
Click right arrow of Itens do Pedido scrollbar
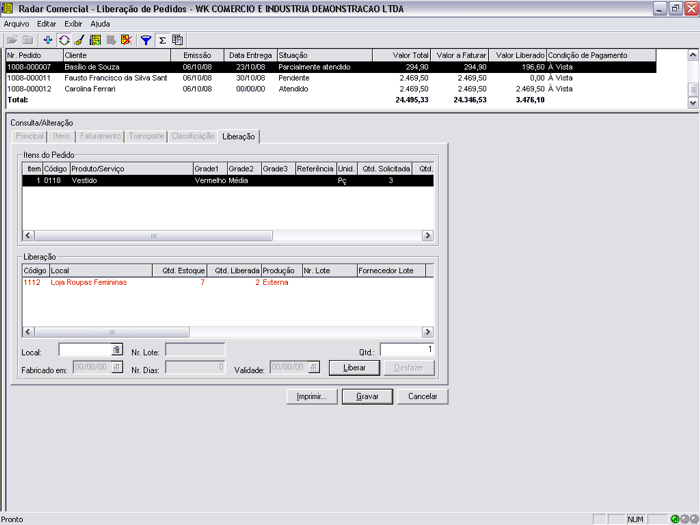click(x=427, y=236)
